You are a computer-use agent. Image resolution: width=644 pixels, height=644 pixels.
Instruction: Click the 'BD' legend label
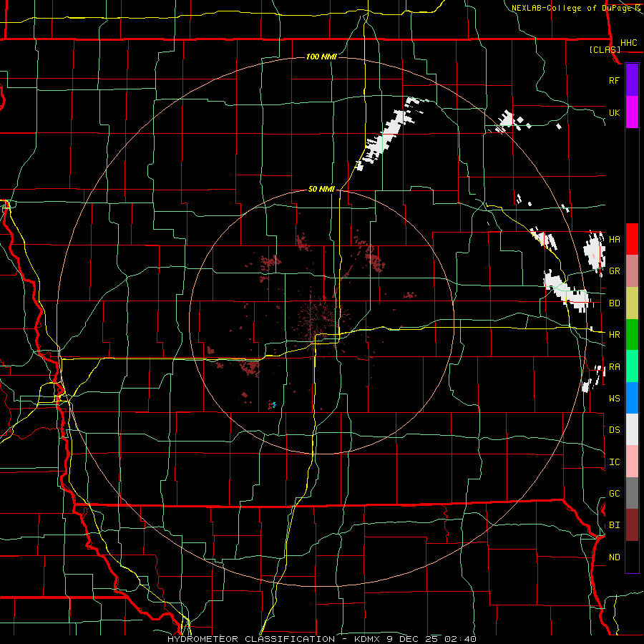[x=614, y=303]
